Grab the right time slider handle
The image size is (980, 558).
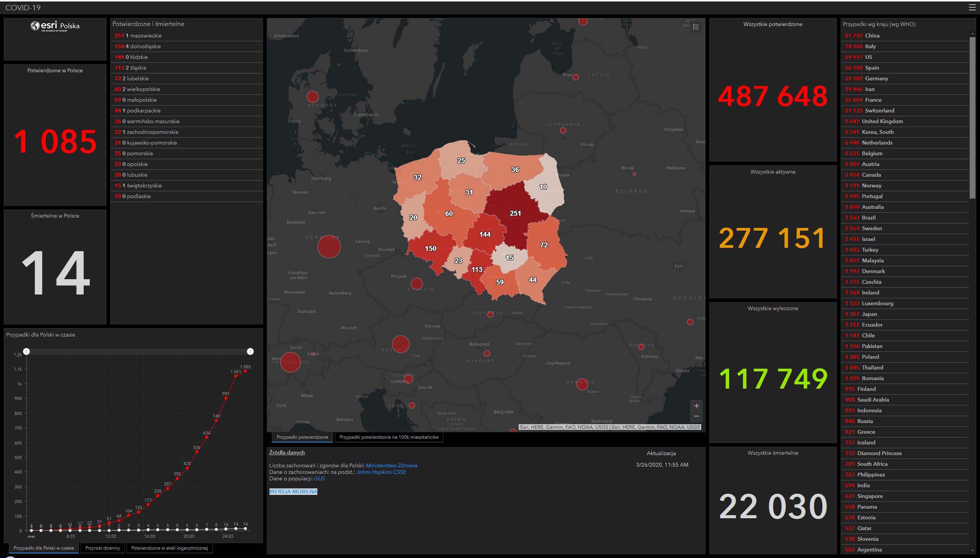(250, 351)
